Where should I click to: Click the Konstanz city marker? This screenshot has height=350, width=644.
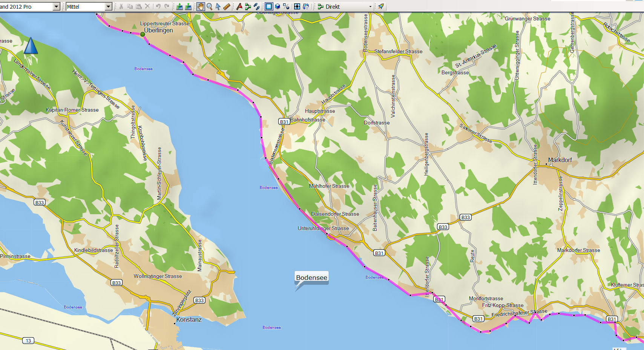175,323
